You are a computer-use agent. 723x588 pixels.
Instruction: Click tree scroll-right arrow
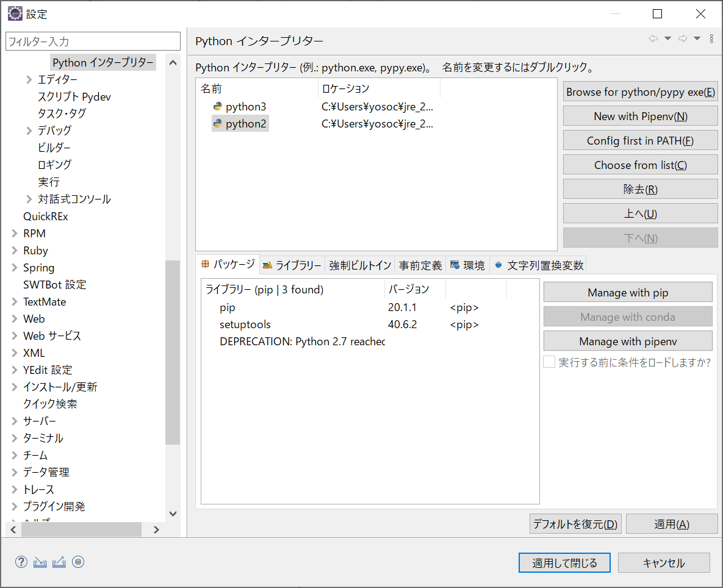point(156,529)
